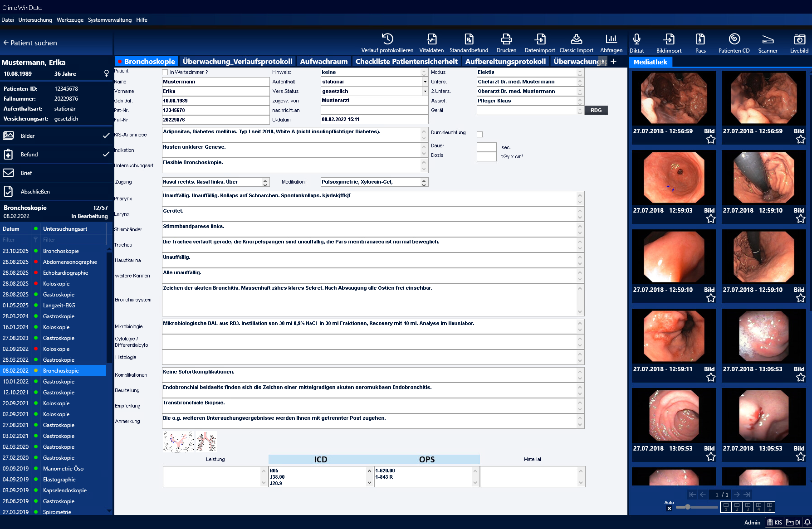Viewport: 812px width, 529px height.
Task: Open Verlauf protokollieren history tool
Action: pyautogui.click(x=387, y=39)
